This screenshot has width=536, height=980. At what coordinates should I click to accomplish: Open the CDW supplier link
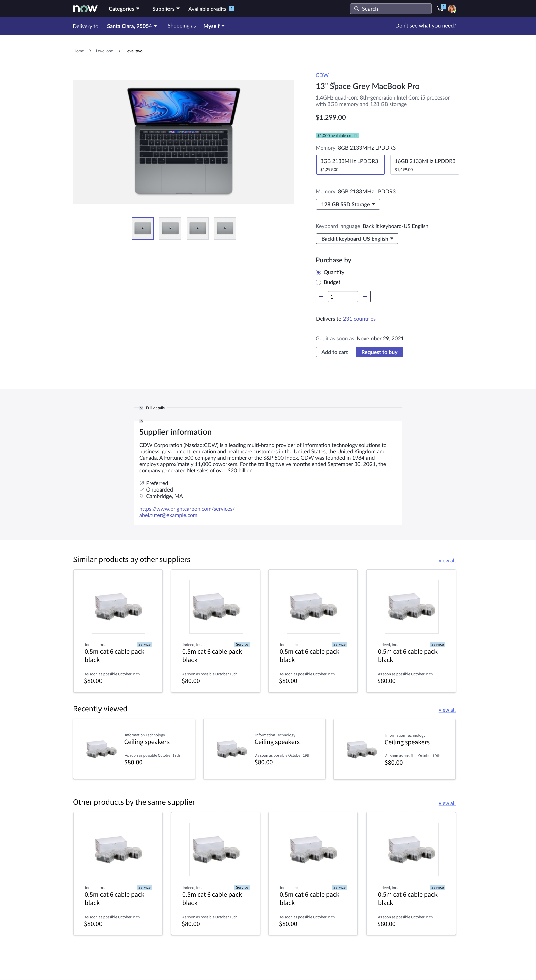click(322, 75)
